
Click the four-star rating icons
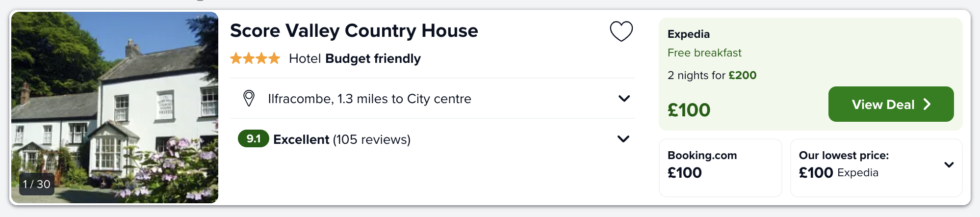[255, 58]
